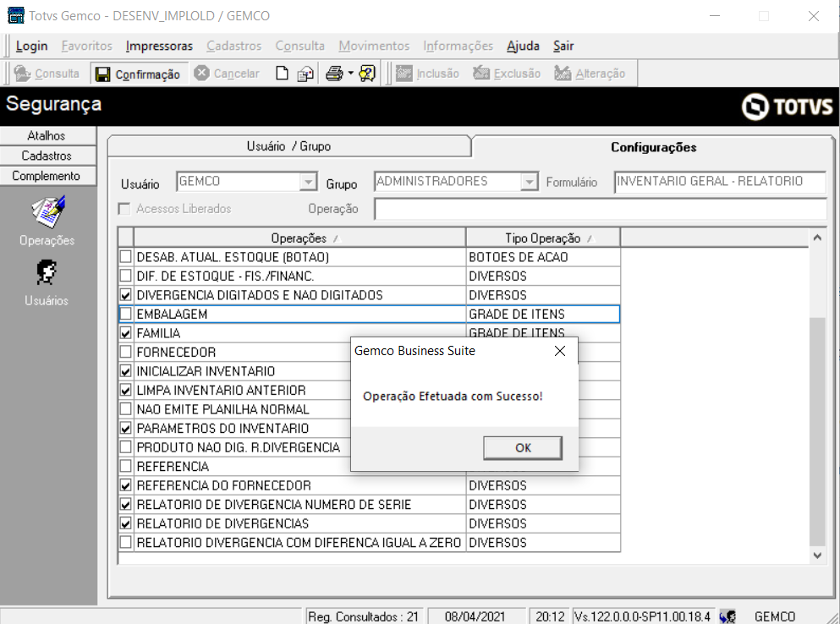The height and width of the screenshot is (624, 840).
Task: Click the help question mark icon
Action: point(367,74)
